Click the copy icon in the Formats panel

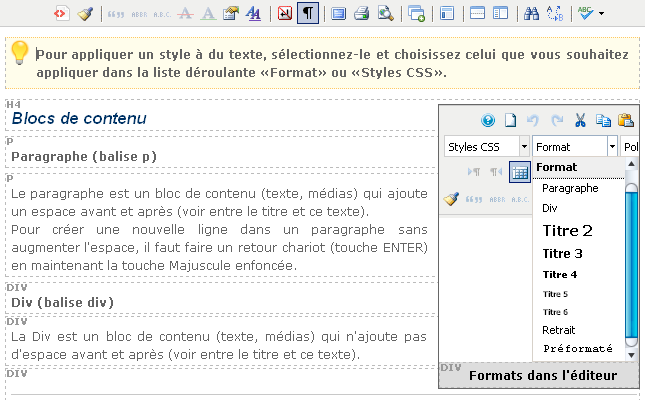coord(603,120)
